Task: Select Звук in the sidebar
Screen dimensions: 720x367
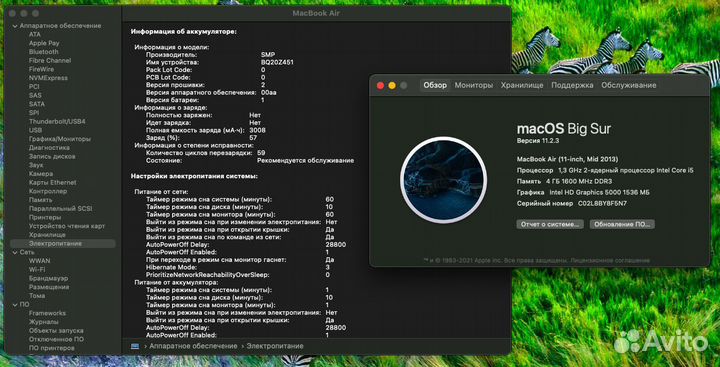Action: click(36, 165)
